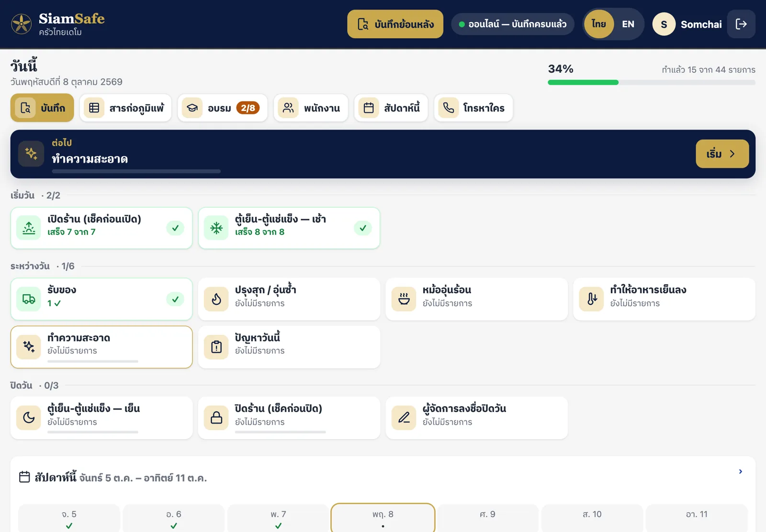This screenshot has width=766, height=532.
Task: Click the SiamSafe flower logo icon
Action: tap(22, 24)
